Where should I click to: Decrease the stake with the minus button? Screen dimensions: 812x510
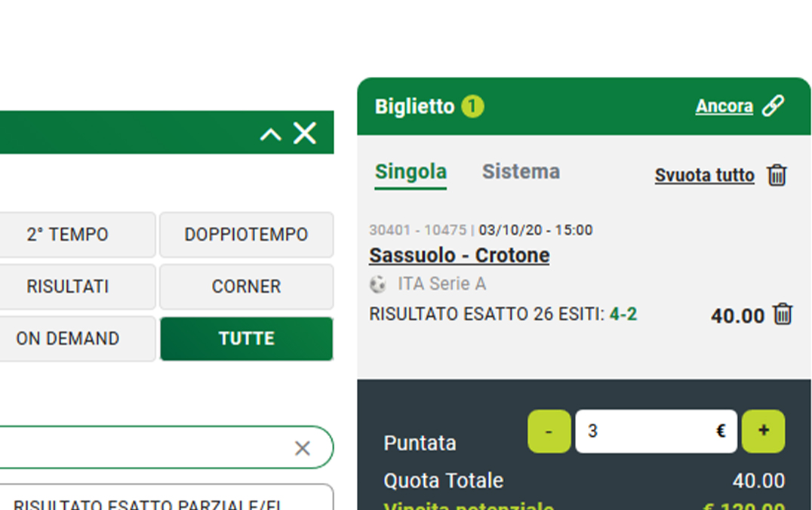(x=549, y=432)
